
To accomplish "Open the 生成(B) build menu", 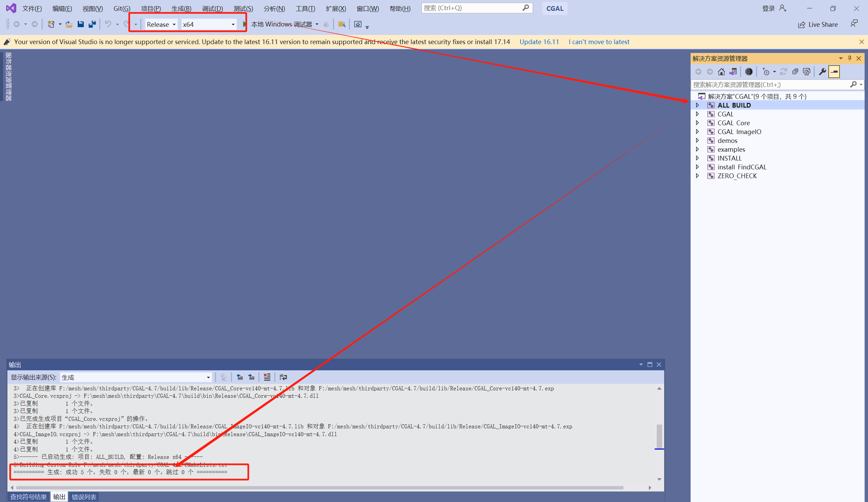I will pos(181,8).
